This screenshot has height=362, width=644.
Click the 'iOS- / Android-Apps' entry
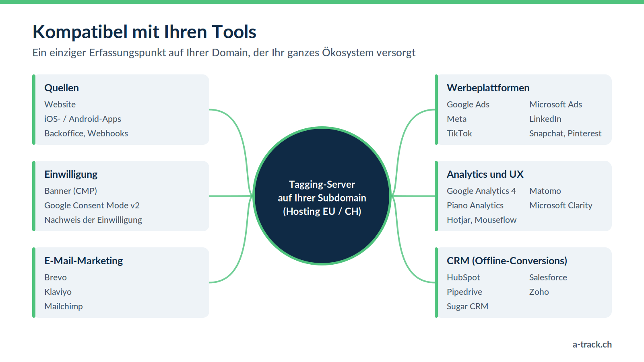tap(83, 119)
